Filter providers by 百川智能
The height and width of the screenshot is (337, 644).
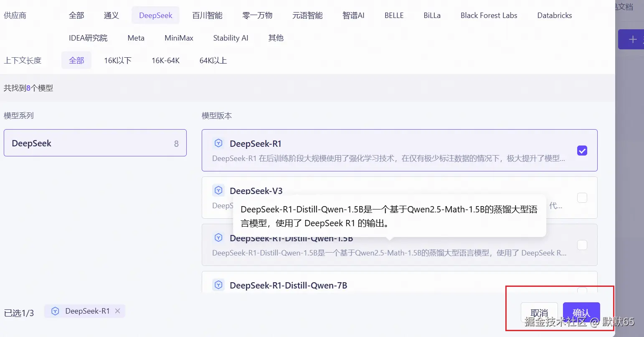click(x=207, y=15)
